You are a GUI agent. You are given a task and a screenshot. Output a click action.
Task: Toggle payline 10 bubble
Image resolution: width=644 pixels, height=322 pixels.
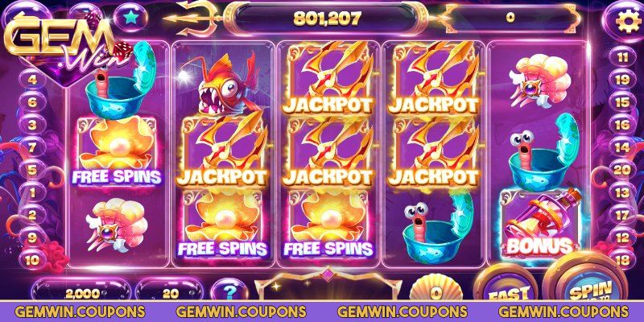[x=32, y=260]
